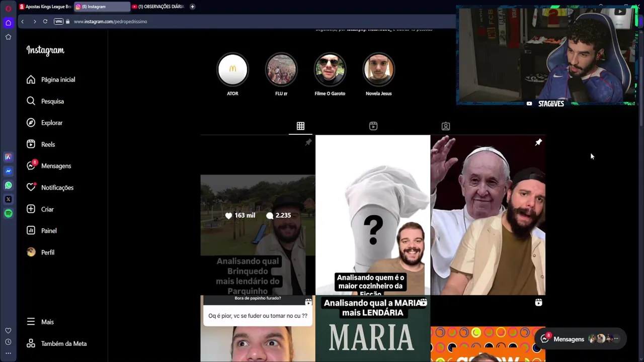Click the Instagram logo wordmark
This screenshot has width=644, height=362.
pyautogui.click(x=45, y=50)
